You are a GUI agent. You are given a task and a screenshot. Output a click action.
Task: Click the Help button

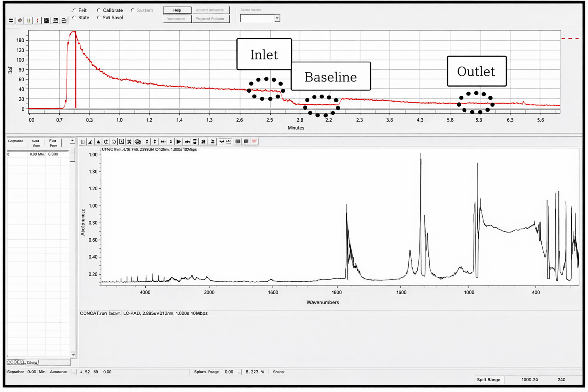[x=177, y=10]
